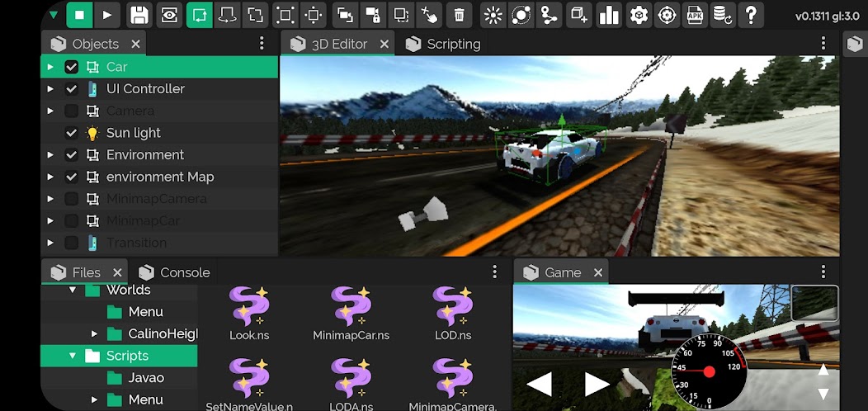The image size is (868, 411).
Task: Click the question mark help icon
Action: point(750,15)
